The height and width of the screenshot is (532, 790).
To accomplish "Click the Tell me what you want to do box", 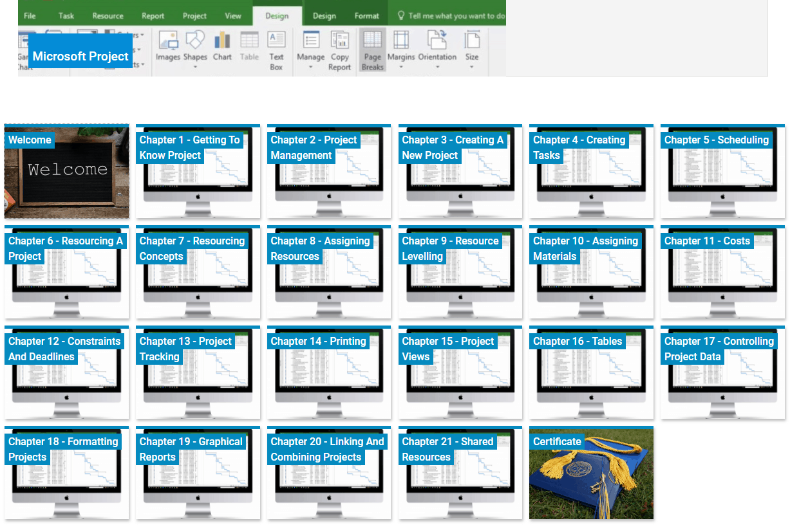I will click(x=451, y=16).
